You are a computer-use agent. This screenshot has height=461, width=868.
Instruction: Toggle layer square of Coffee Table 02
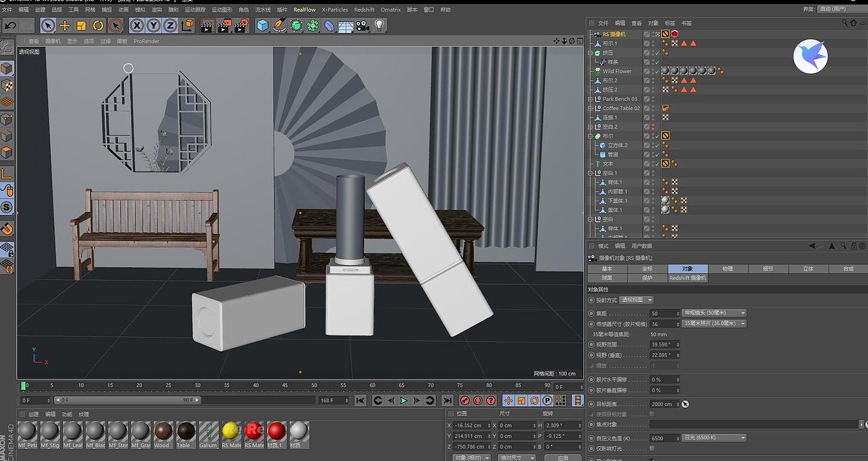647,108
